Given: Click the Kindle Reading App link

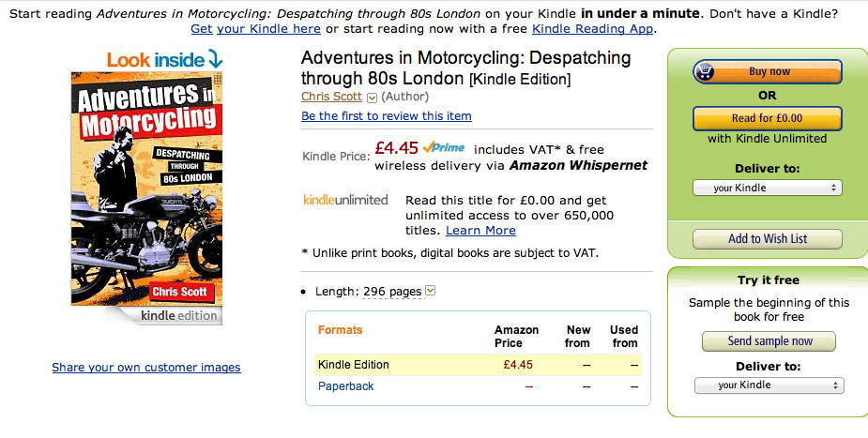Looking at the screenshot, I should coord(592,29).
